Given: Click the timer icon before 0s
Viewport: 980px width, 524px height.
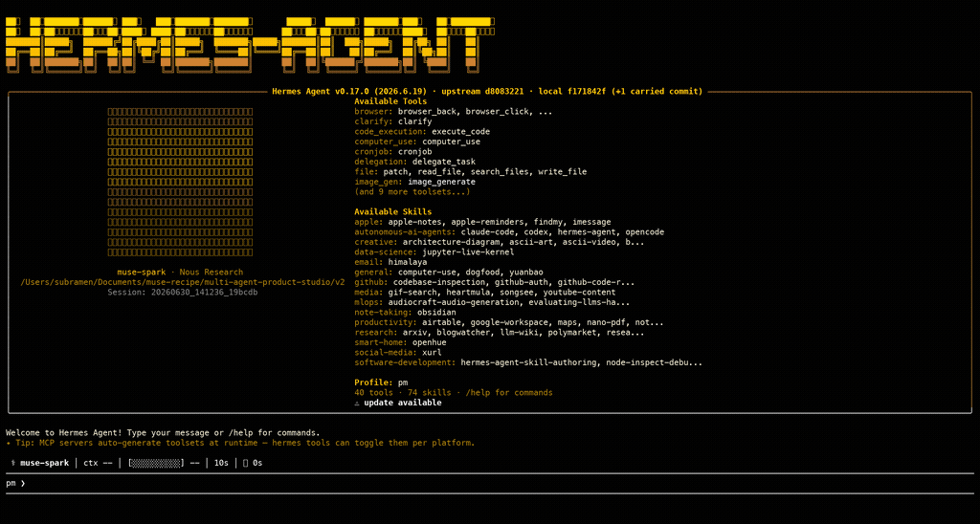Looking at the screenshot, I should [246, 463].
